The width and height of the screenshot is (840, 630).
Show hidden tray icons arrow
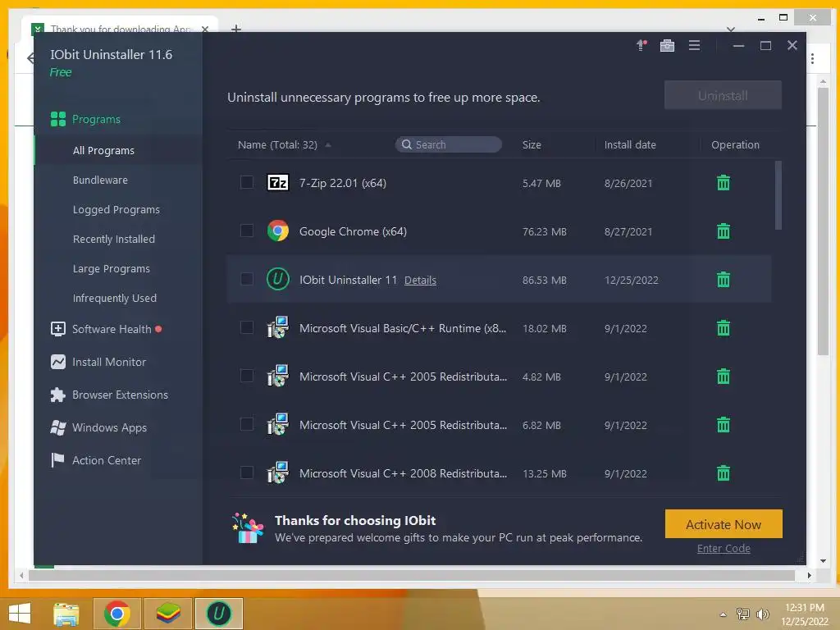724,614
